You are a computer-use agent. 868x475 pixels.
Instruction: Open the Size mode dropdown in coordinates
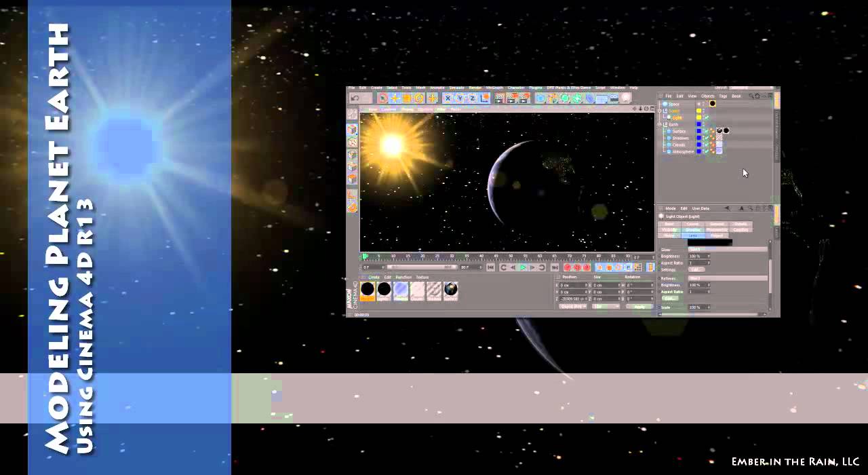[x=606, y=307]
